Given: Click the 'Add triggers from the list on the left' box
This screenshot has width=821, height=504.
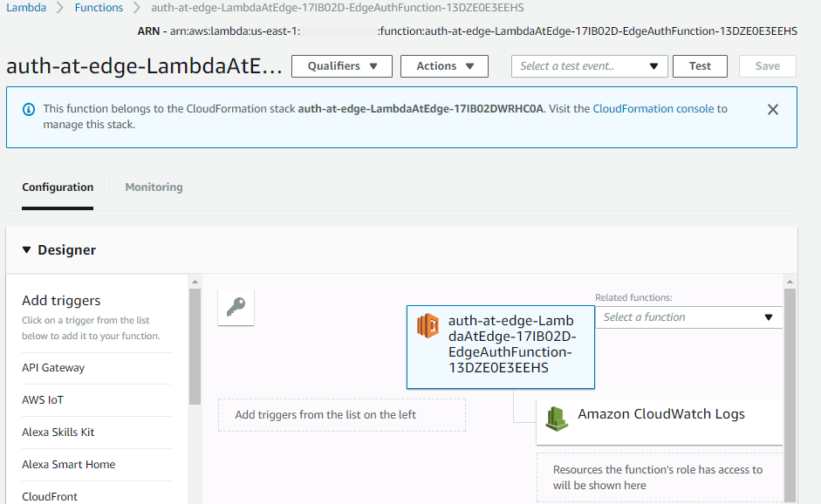Looking at the screenshot, I should click(x=342, y=415).
